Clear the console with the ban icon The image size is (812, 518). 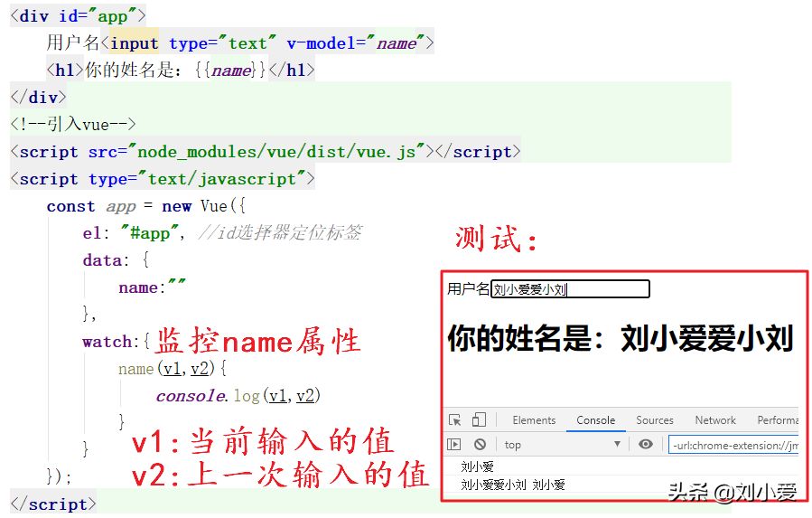[x=480, y=445]
